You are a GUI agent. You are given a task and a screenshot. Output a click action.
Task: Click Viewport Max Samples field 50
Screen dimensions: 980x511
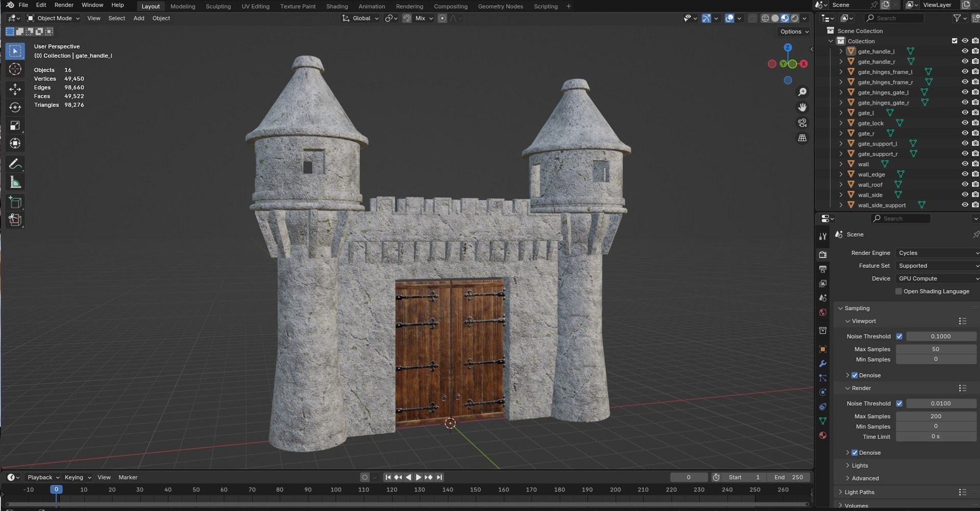tap(936, 349)
